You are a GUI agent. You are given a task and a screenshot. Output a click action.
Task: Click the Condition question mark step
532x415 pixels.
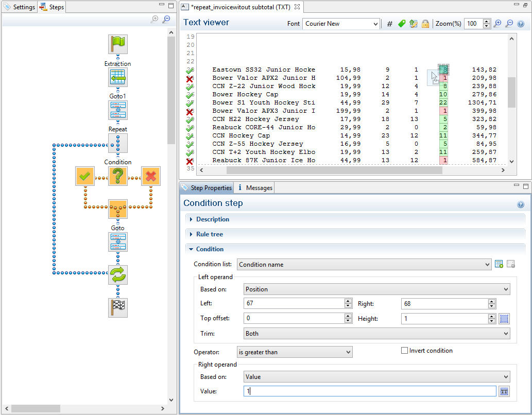point(118,176)
